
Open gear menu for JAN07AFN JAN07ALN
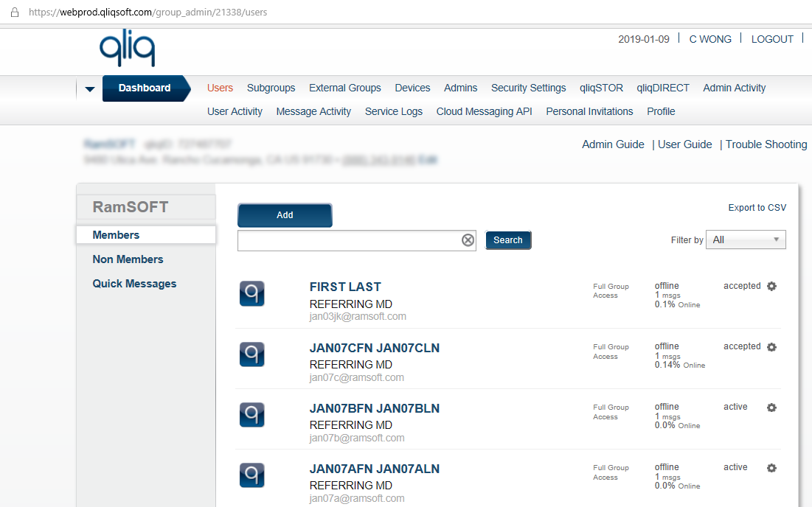(771, 468)
